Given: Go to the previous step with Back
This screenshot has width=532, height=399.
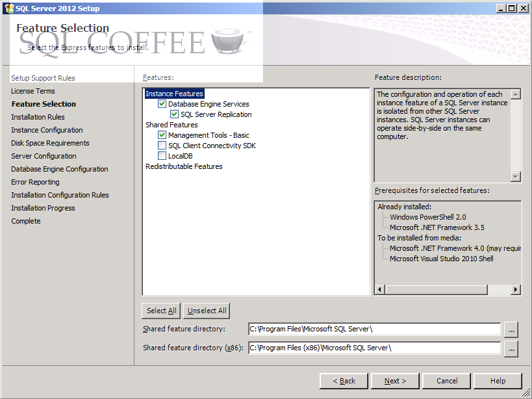Looking at the screenshot, I should pyautogui.click(x=344, y=381).
